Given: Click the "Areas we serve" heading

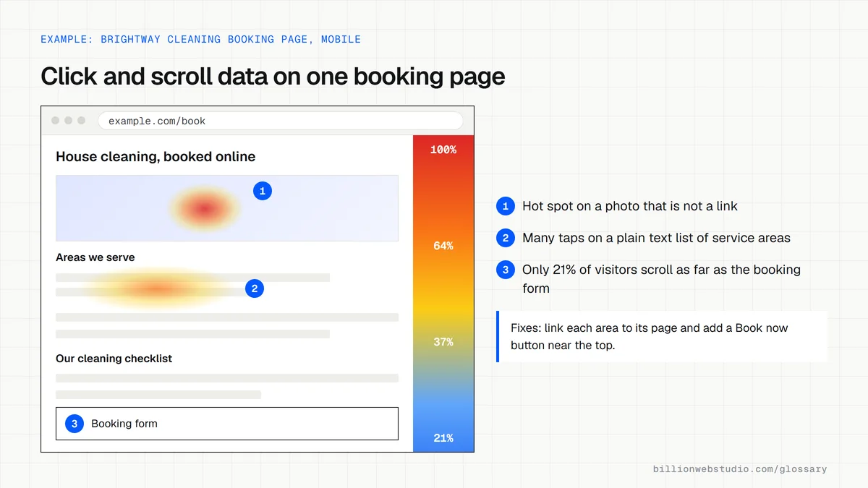Looking at the screenshot, I should point(95,257).
